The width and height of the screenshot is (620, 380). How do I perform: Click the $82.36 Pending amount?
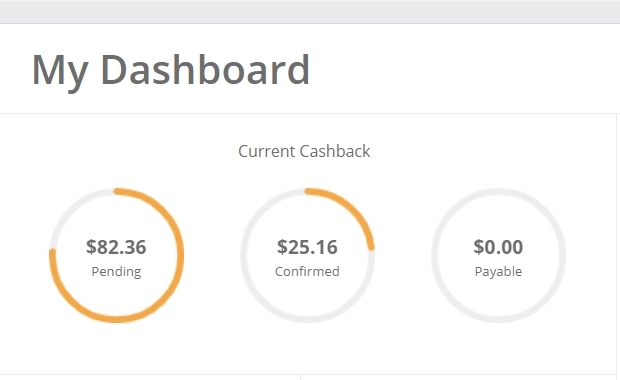click(x=116, y=247)
